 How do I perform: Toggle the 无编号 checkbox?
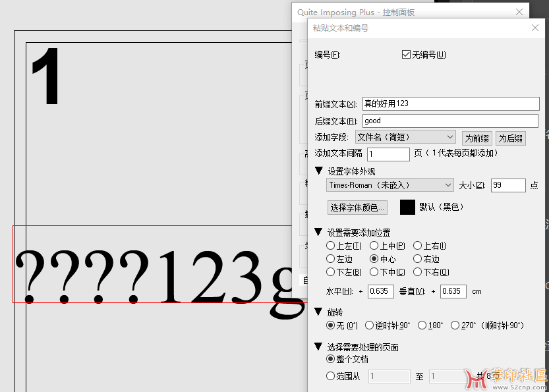click(406, 55)
